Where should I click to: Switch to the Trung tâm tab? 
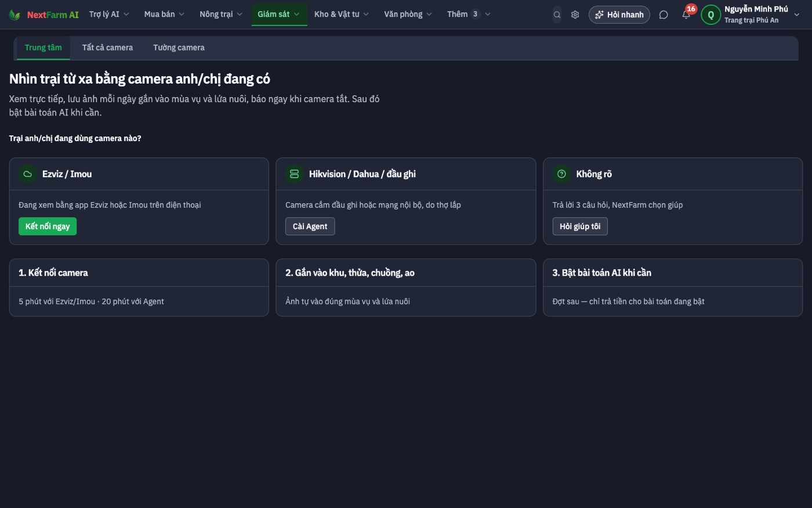(x=43, y=48)
